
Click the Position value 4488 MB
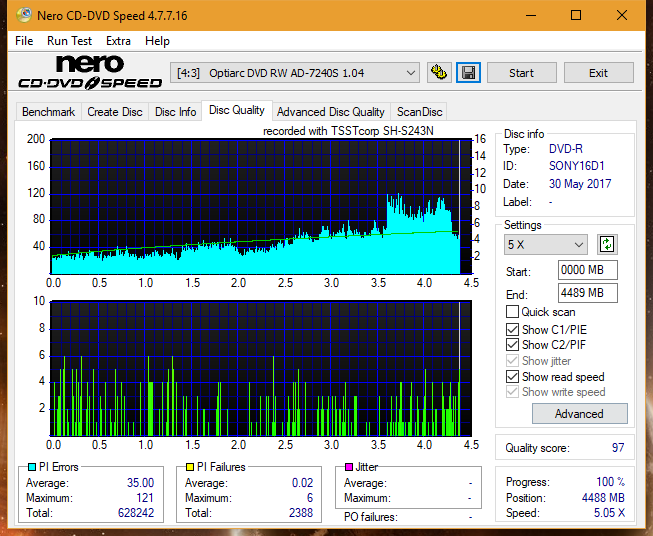click(x=603, y=498)
